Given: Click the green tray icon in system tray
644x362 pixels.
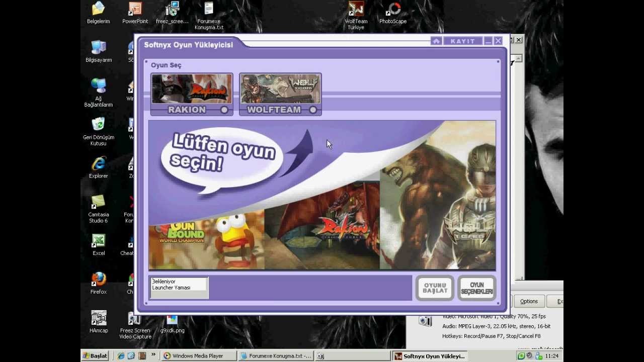Looking at the screenshot, I should coord(521,356).
